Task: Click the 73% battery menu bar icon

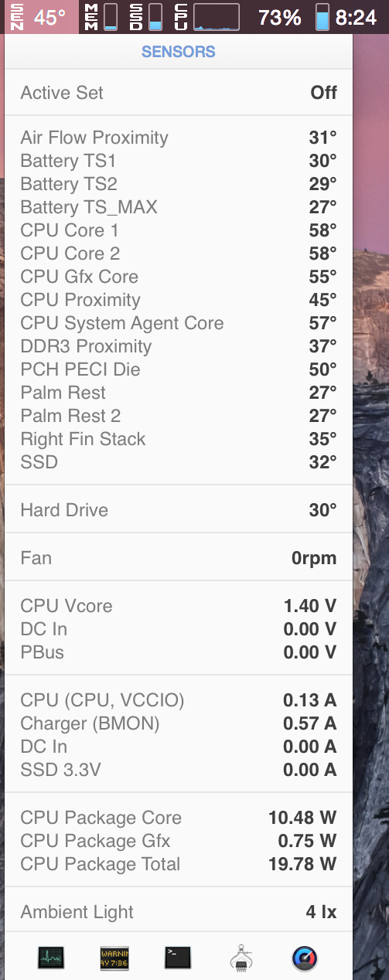Action: click(x=292, y=16)
